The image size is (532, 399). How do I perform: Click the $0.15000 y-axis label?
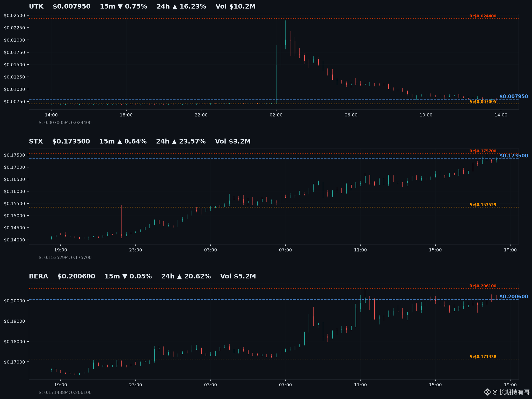(x=14, y=216)
